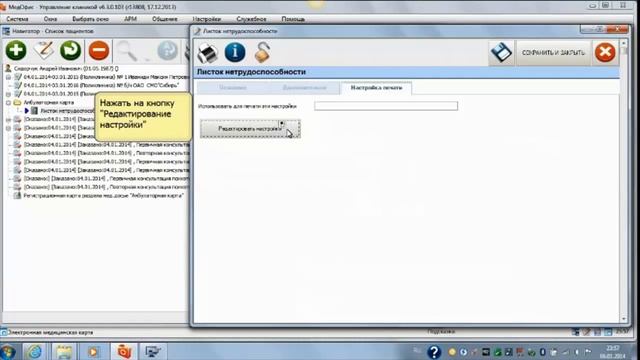The image size is (640, 360).
Task: Select the Листок нетрудоспособности document icon in tree
Action: [35, 111]
